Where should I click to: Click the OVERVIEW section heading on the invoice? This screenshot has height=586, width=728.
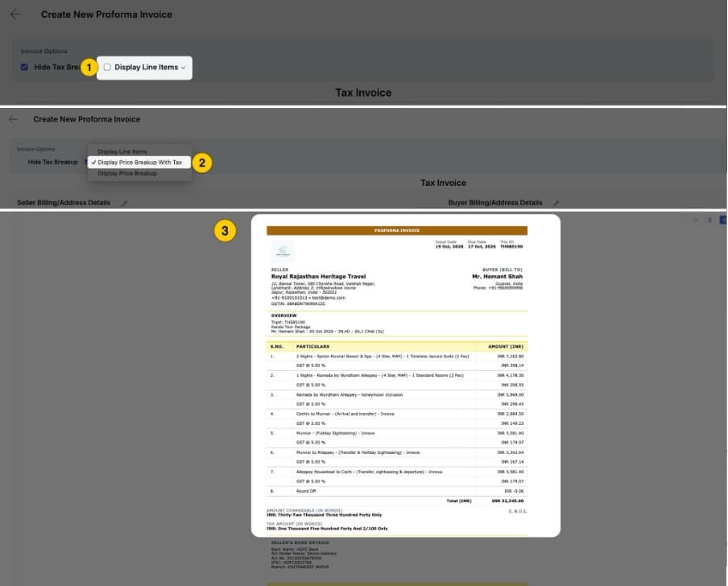(283, 316)
